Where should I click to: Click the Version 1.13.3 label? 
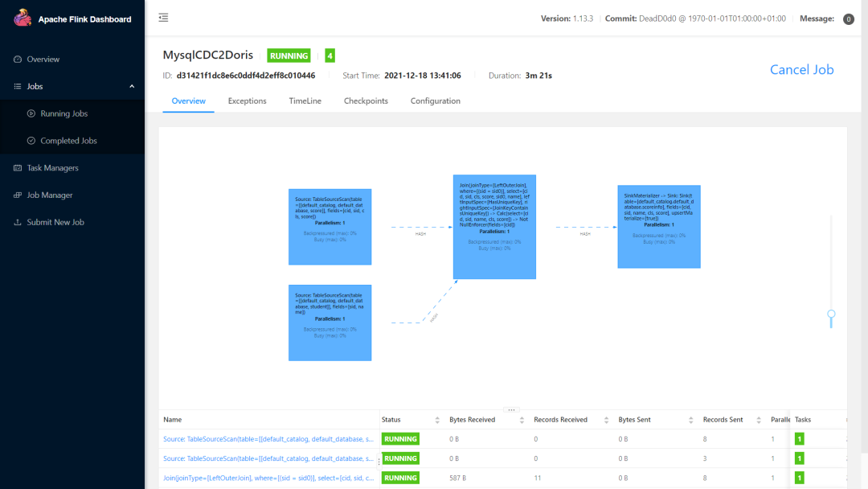click(567, 18)
